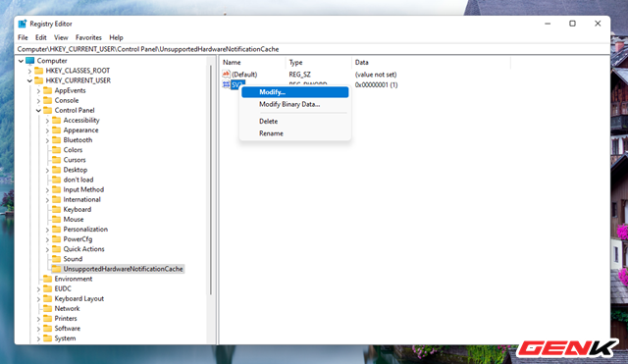628x364 pixels.
Task: Click the Input Method folder icon
Action: pos(57,189)
